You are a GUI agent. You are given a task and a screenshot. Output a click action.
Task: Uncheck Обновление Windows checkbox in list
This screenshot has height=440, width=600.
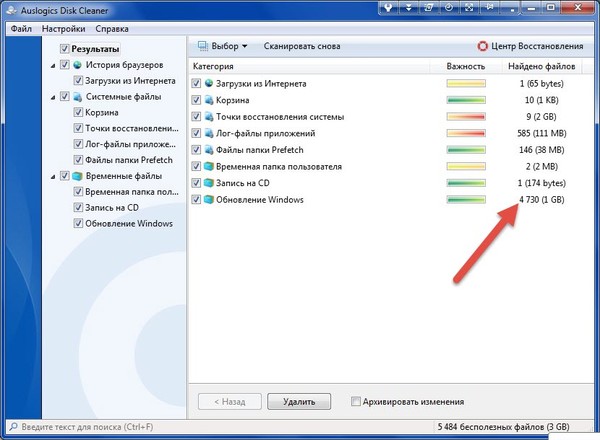click(x=196, y=200)
